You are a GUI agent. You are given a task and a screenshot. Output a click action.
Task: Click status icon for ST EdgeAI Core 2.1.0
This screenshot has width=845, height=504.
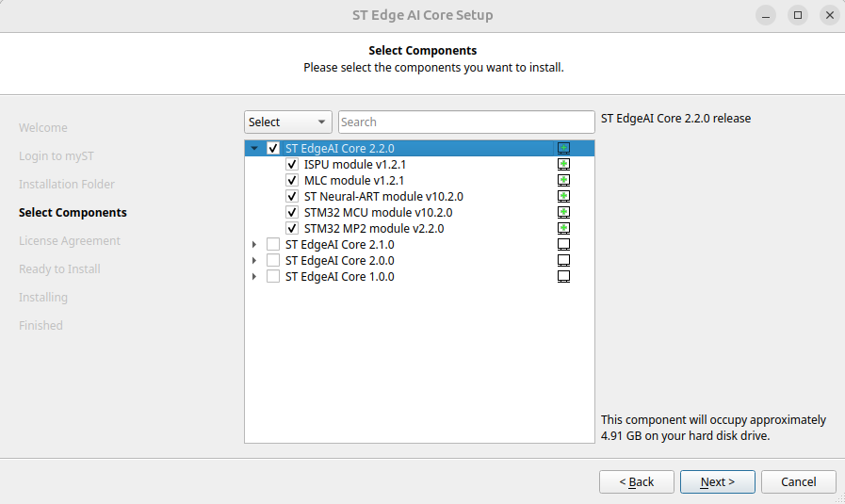[x=563, y=244]
